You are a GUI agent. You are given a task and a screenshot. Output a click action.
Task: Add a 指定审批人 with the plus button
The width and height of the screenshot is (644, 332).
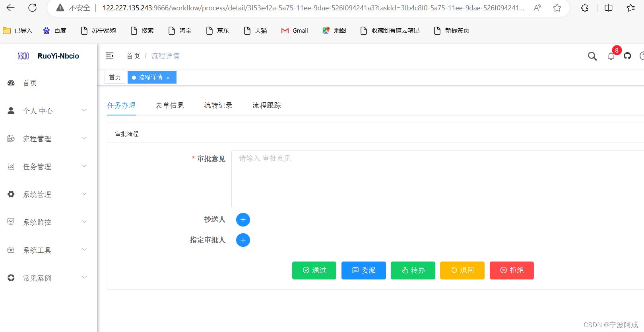point(243,240)
